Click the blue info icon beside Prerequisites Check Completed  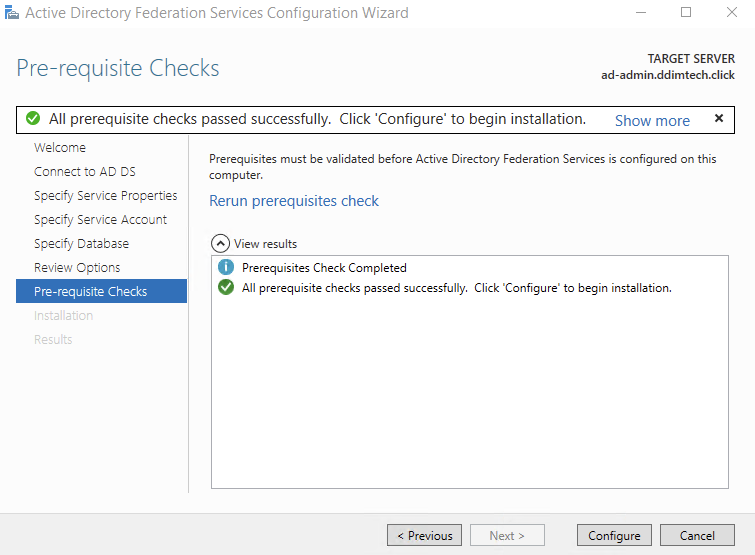226,267
